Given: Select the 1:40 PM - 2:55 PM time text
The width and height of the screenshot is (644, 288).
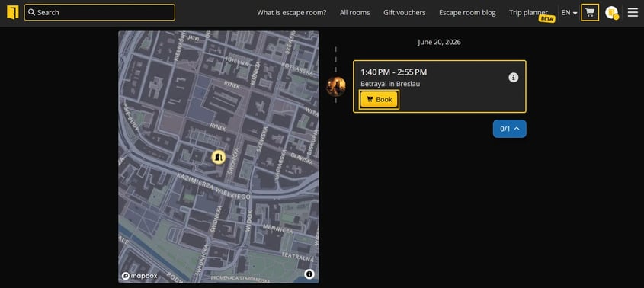Looking at the screenshot, I should [x=393, y=72].
